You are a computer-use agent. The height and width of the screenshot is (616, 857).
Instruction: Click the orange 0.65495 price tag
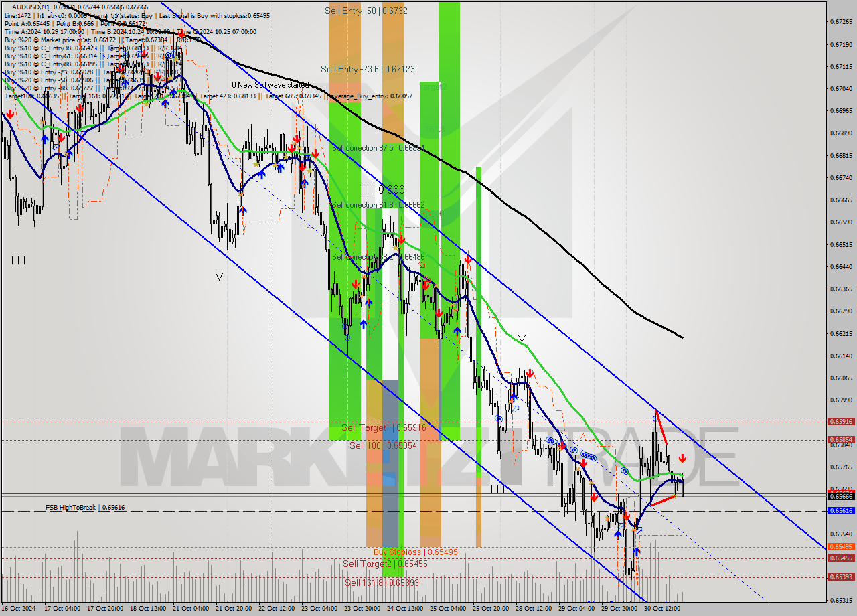tap(841, 547)
